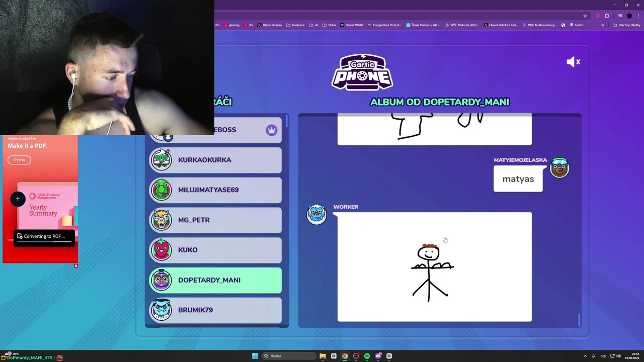644x362 pixels.
Task: Select KURKAOKURKA's avatar icon
Action: [162, 160]
